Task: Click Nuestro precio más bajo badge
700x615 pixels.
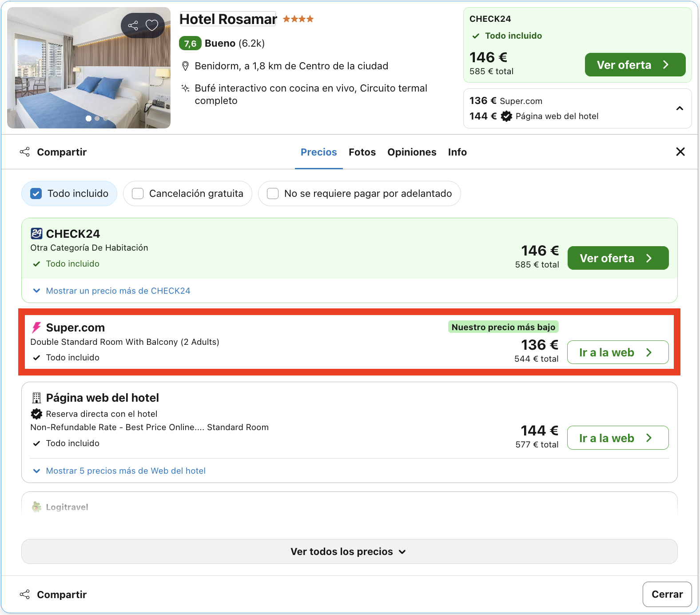Action: (x=503, y=327)
